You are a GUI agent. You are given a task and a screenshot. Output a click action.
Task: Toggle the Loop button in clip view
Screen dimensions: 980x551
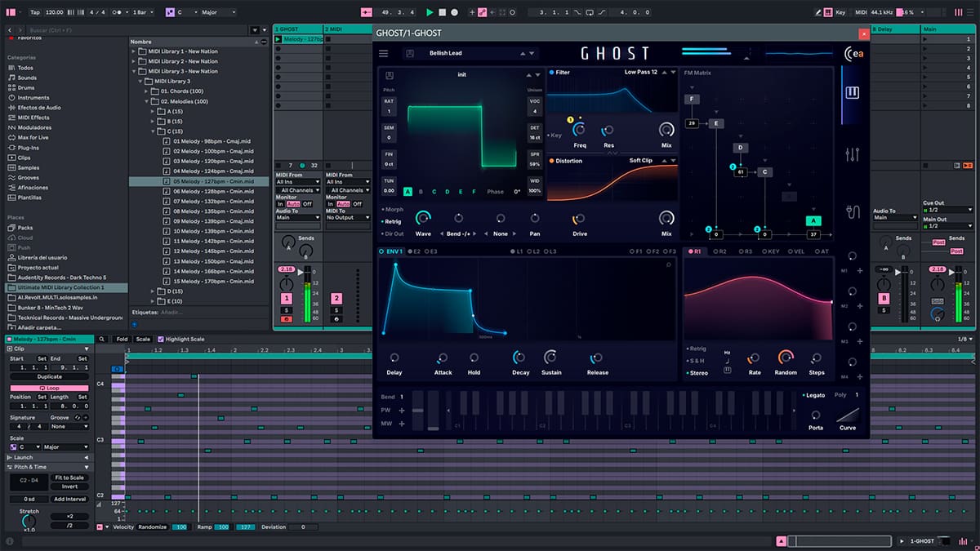click(49, 388)
